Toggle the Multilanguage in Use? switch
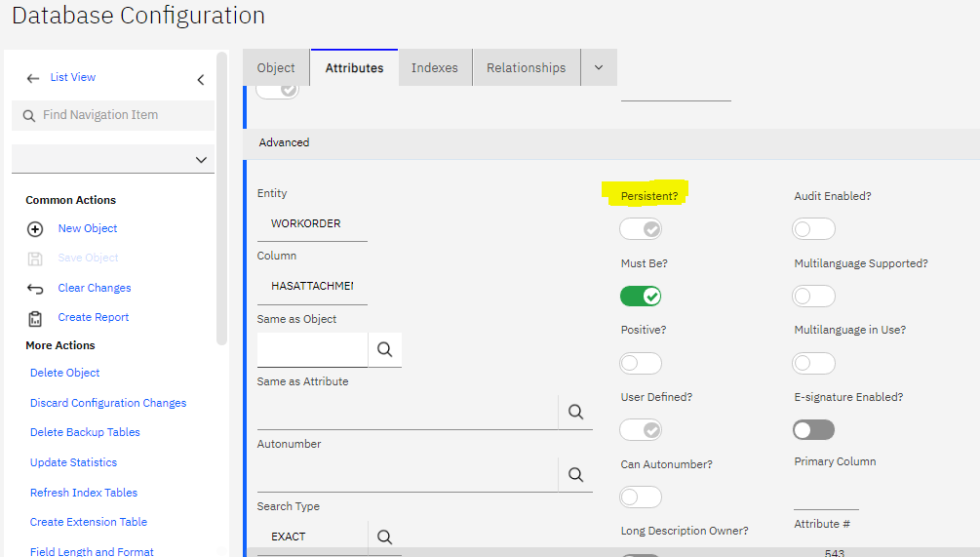The width and height of the screenshot is (980, 557). point(814,363)
